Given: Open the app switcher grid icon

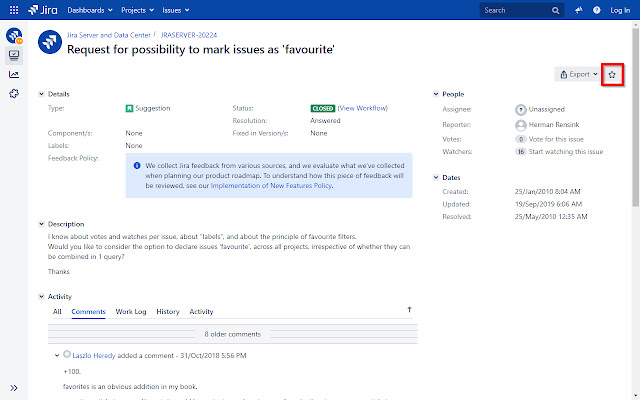Looking at the screenshot, I should 14,10.
